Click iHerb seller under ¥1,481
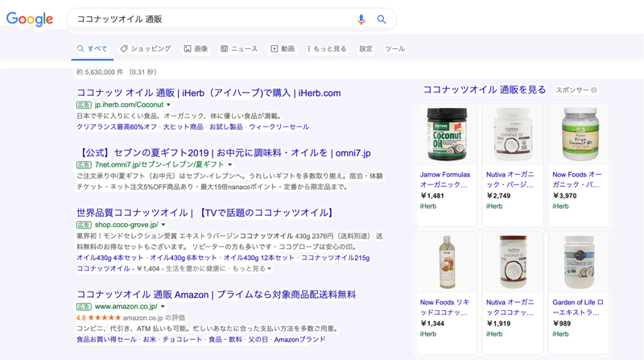This screenshot has height=360, width=644. coord(428,206)
